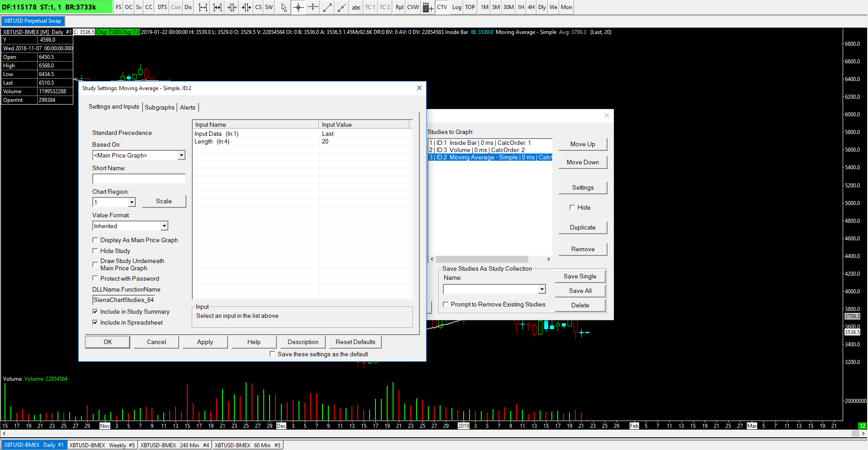Image resolution: width=868 pixels, height=450 pixels.
Task: Enable Prompt to Remove Existing Studies
Action: (446, 304)
